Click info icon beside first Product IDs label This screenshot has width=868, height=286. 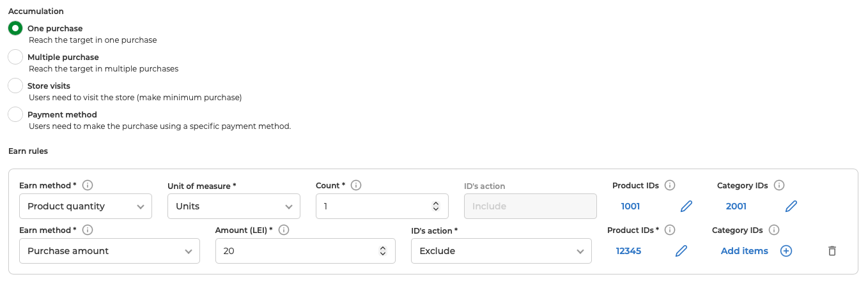pyautogui.click(x=670, y=185)
